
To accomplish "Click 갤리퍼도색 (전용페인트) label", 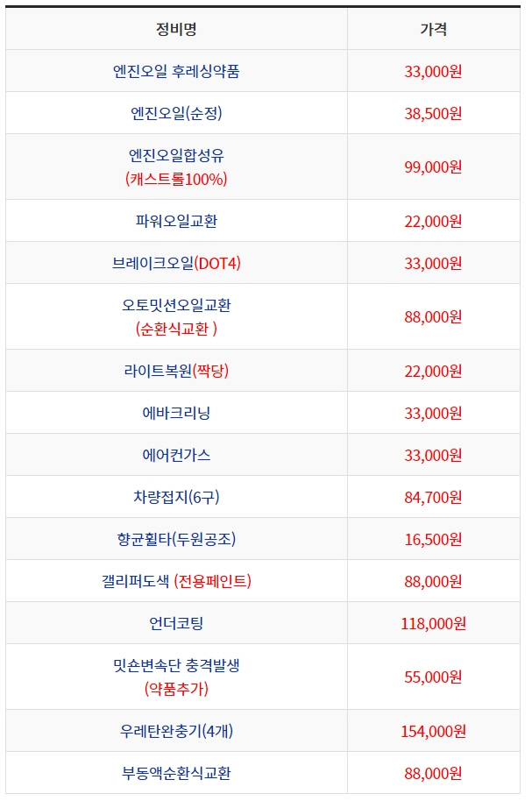I will click(176, 581).
